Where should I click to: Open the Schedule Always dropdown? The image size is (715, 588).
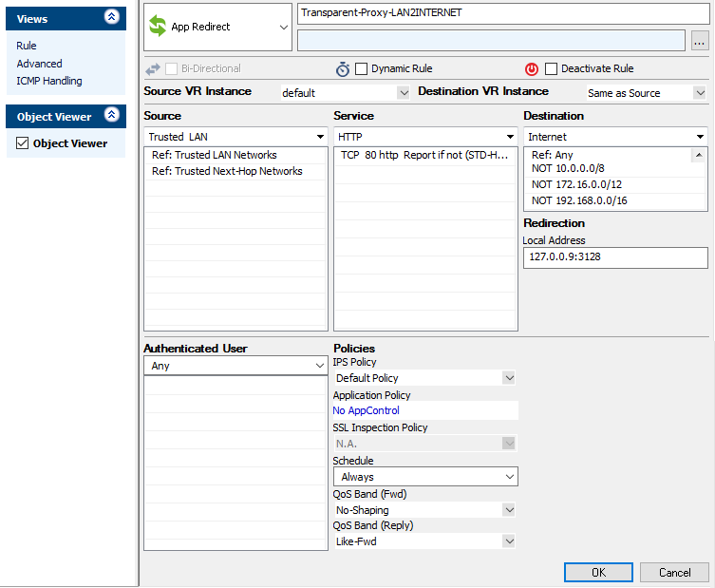(510, 477)
